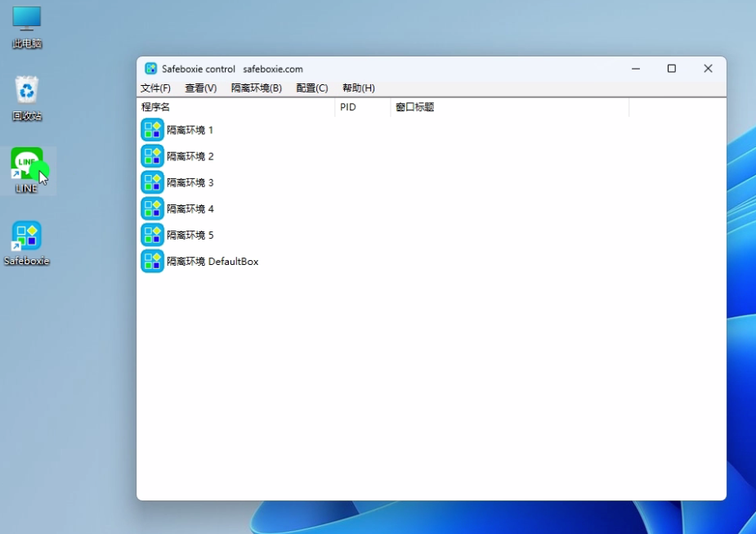Viewport: 756px width, 534px height.
Task: Maximize the Safeboxie control window
Action: pyautogui.click(x=672, y=69)
